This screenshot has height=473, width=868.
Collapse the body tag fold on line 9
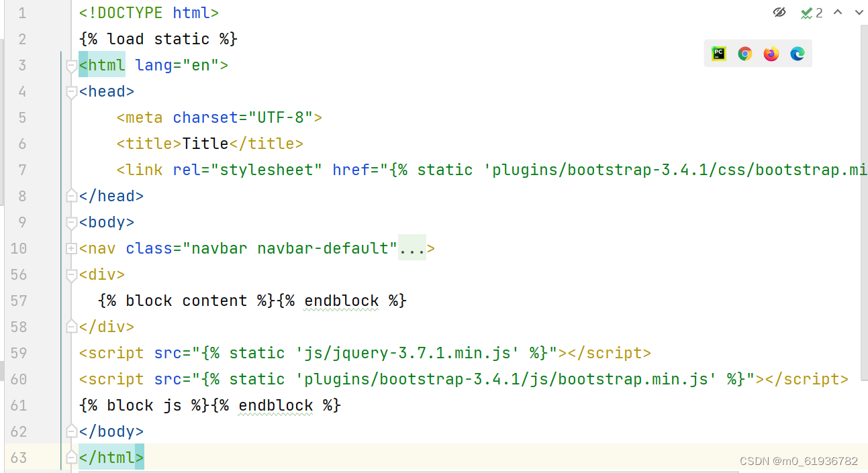[72, 222]
